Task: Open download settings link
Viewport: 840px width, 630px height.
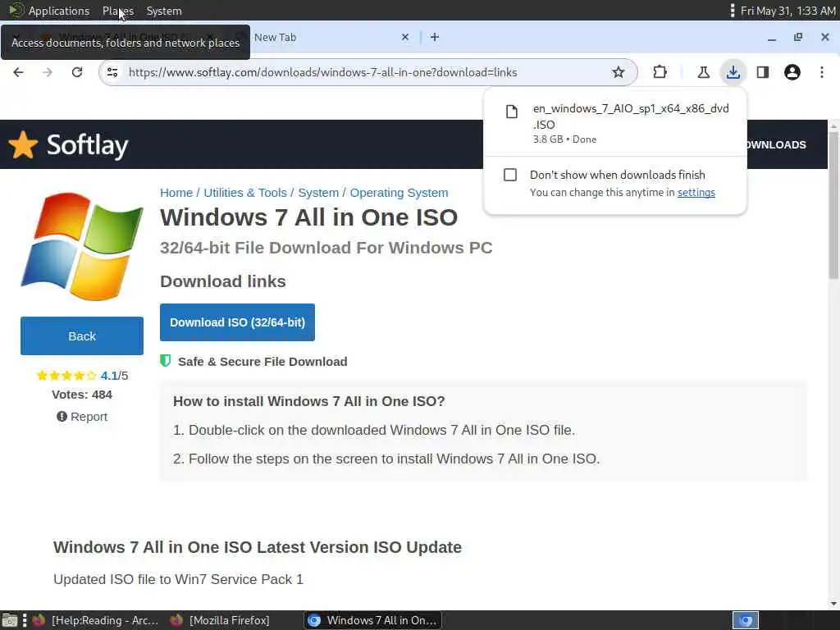Action: 696,192
